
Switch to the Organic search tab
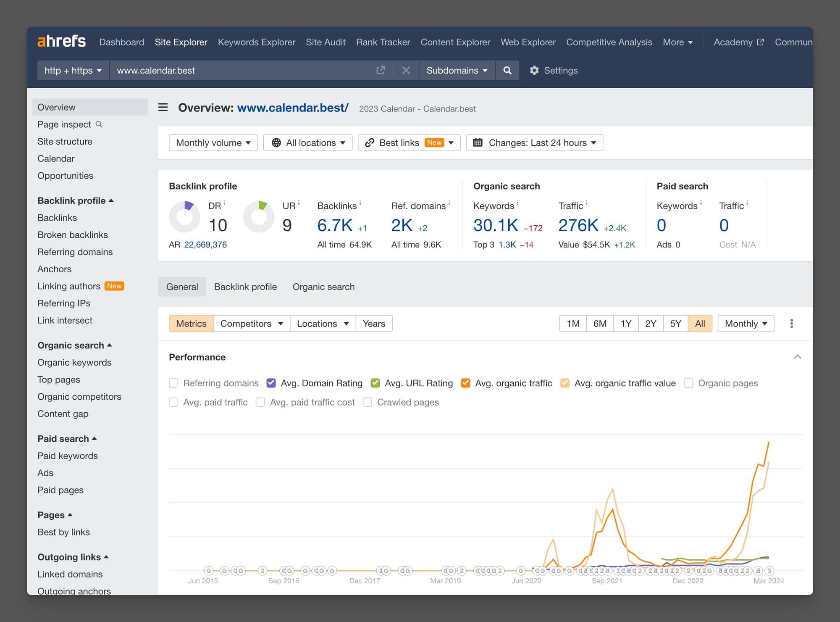[x=323, y=287]
